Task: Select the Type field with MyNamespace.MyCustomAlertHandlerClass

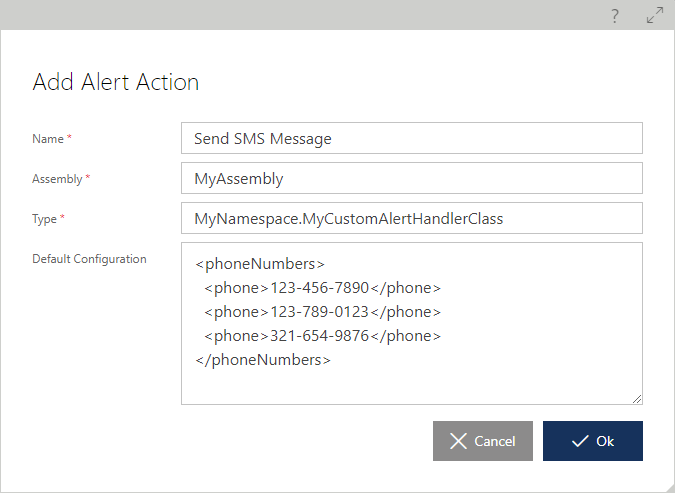Action: 412,218
